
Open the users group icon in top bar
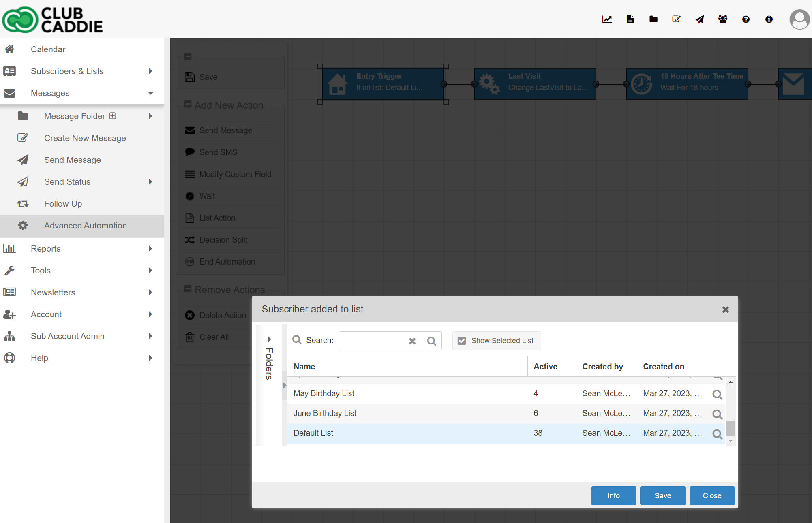point(722,19)
